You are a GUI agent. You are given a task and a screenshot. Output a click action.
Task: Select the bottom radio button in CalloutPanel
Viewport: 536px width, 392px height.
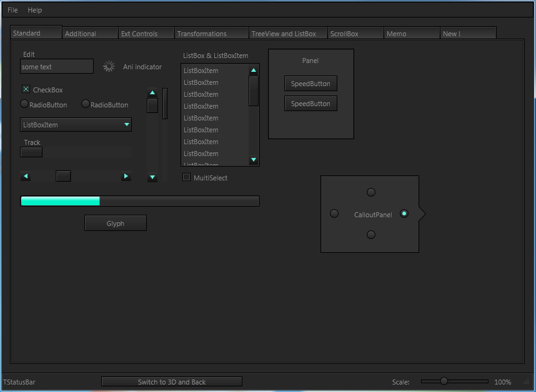tap(371, 235)
